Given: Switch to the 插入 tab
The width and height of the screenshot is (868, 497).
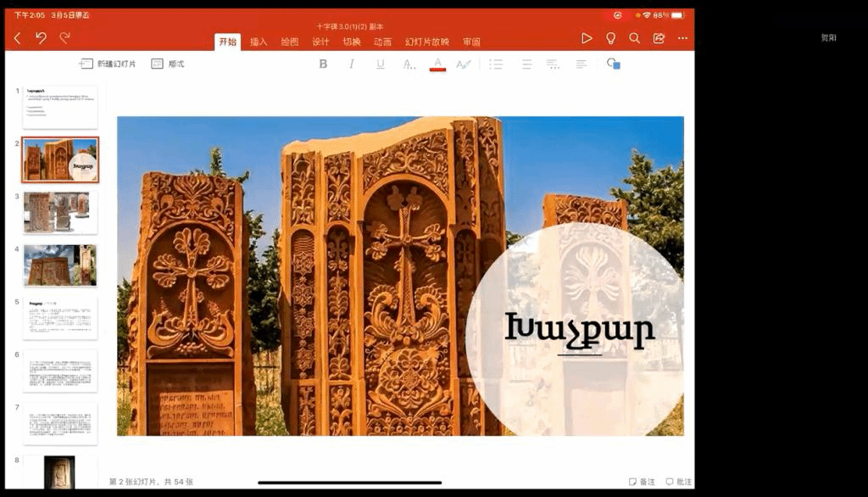Looking at the screenshot, I should coord(259,42).
